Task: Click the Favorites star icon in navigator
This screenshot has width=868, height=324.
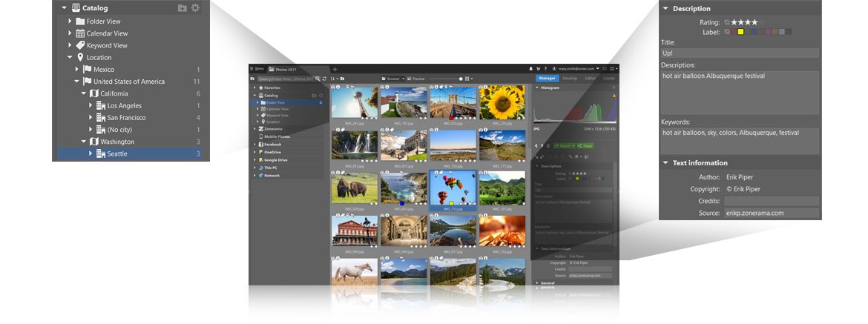Action: [x=260, y=88]
